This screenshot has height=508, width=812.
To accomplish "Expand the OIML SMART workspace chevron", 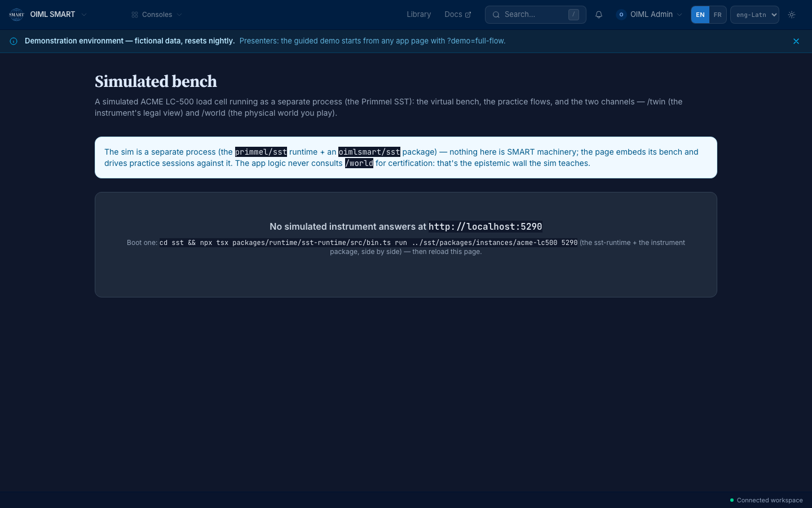I will click(84, 15).
